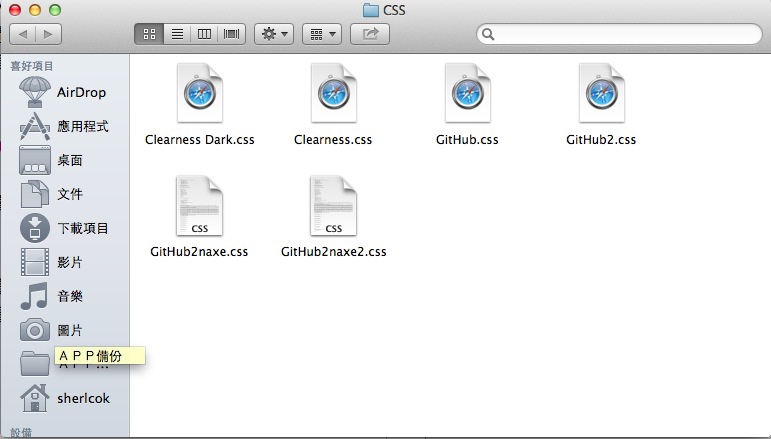The width and height of the screenshot is (771, 439).
Task: Click the GitHub.css filename label
Action: [467, 140]
